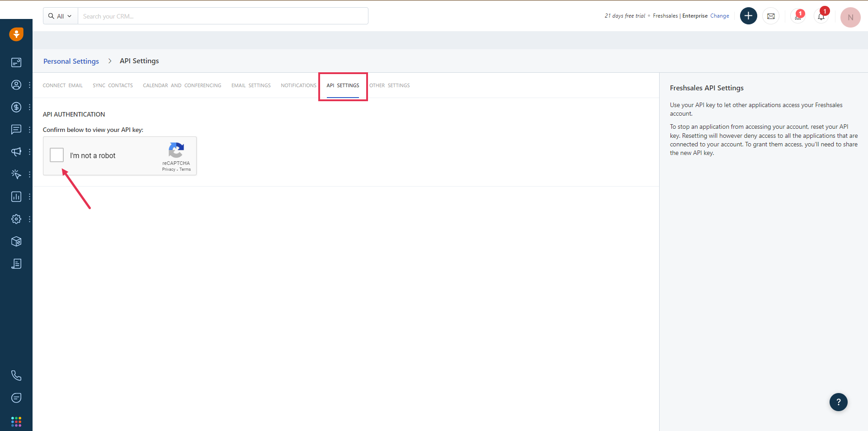The height and width of the screenshot is (431, 868).
Task: Click the Confirm below to view your API key text
Action: pos(93,130)
